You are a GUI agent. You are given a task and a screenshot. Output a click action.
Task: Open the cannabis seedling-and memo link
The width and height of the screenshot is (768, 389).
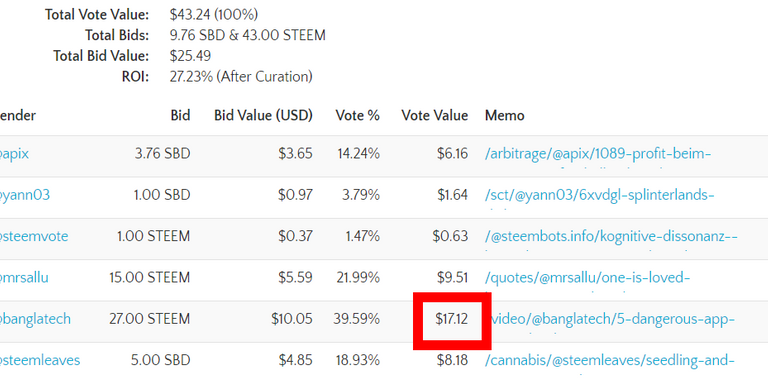[609, 360]
